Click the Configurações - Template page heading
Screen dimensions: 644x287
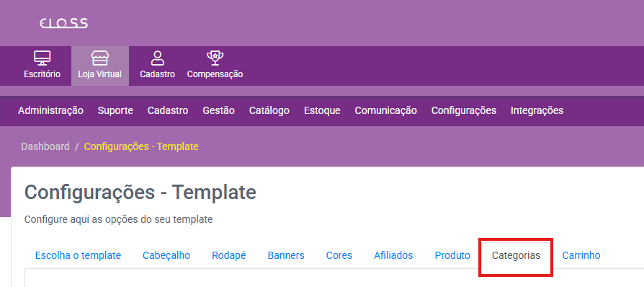coord(140,193)
